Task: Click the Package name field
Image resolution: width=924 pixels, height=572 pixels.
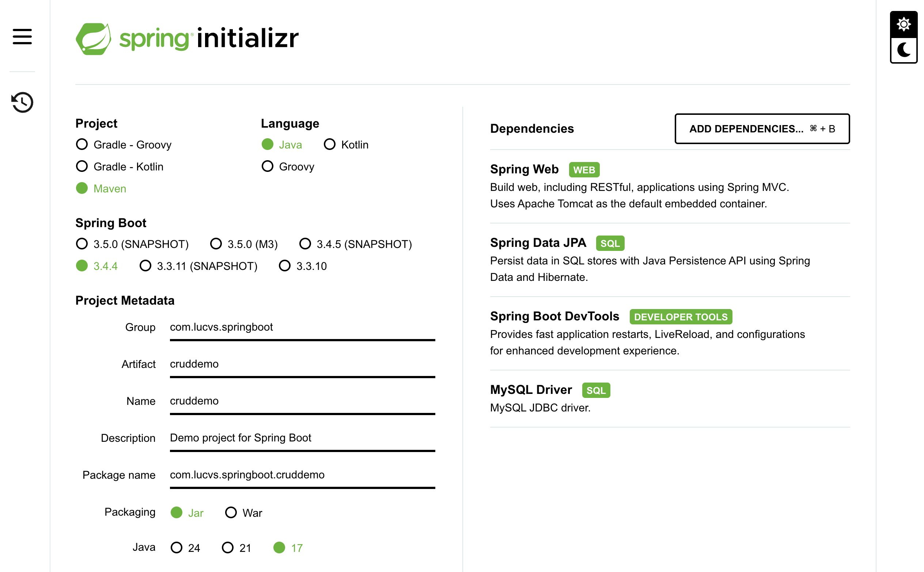Action: 302,475
